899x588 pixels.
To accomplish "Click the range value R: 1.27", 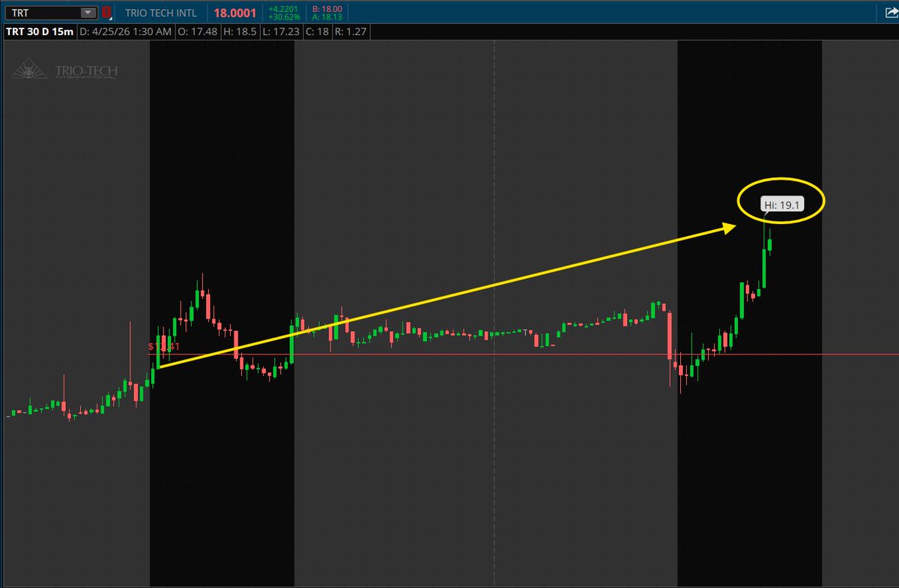I will click(351, 32).
